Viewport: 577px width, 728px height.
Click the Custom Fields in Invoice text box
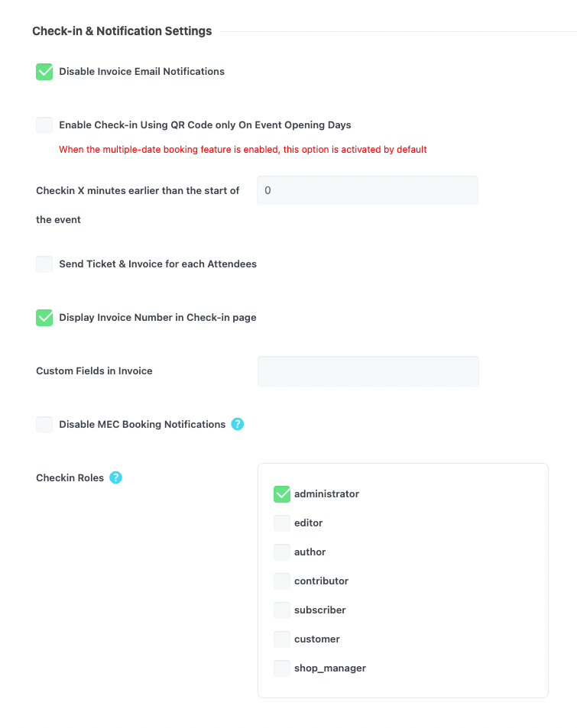click(x=368, y=371)
